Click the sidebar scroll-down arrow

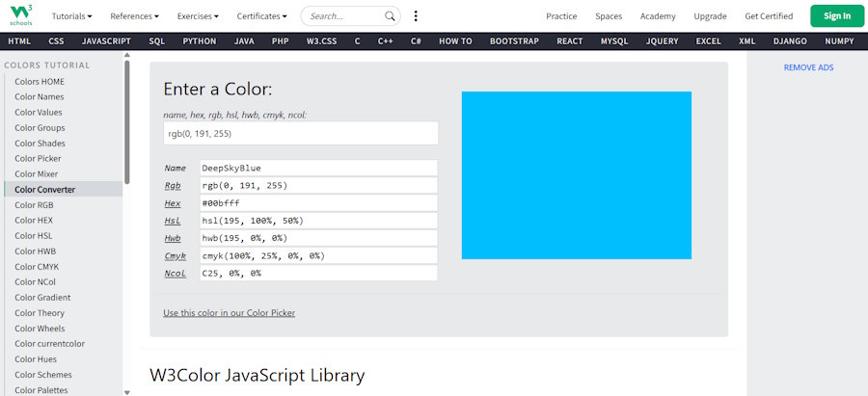126,392
